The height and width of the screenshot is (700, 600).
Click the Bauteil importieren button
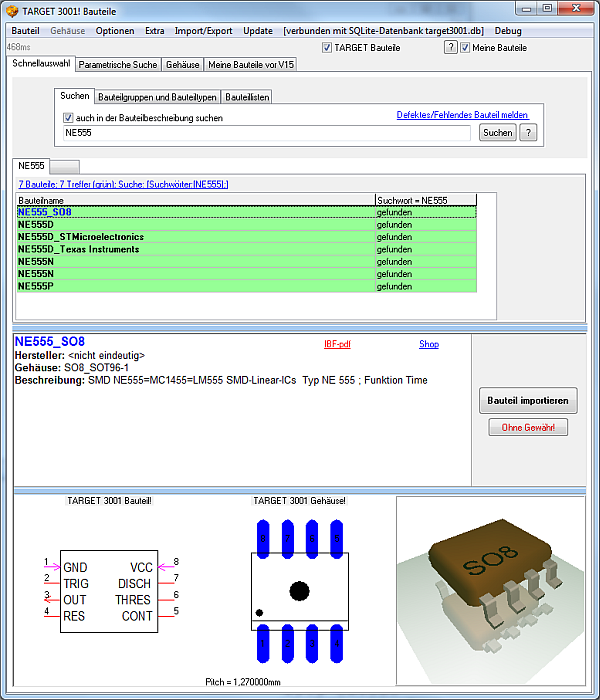(x=528, y=401)
